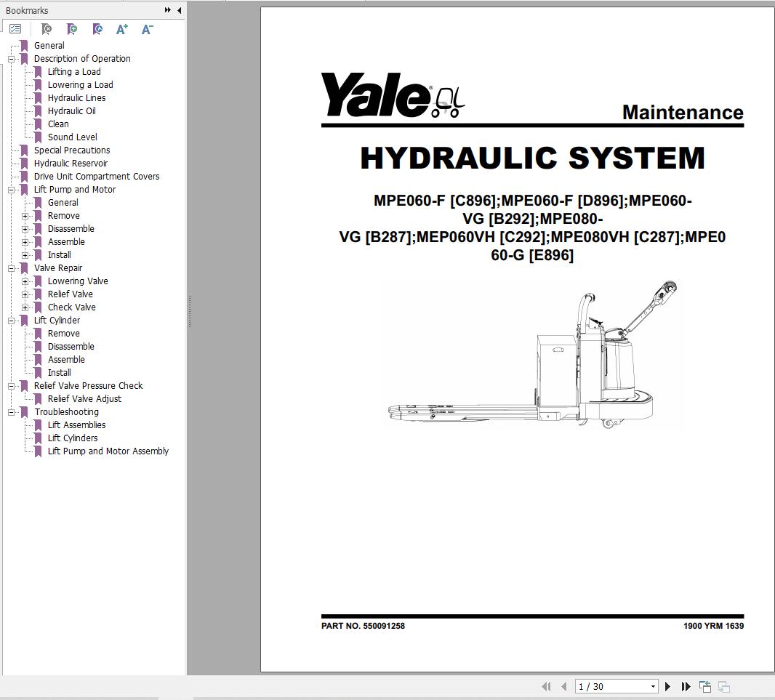The image size is (775, 700).
Task: Open the Hydraulic Oil bookmark
Action: point(72,111)
